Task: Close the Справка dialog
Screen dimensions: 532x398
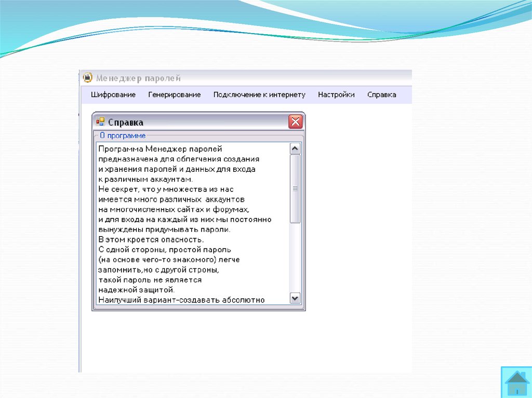Action: tap(295, 122)
